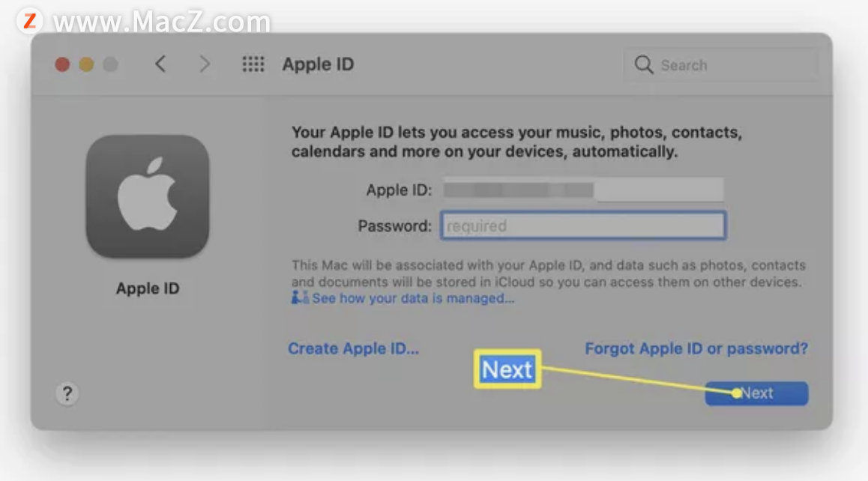Click Forgot Apple ID or password?

coord(696,348)
